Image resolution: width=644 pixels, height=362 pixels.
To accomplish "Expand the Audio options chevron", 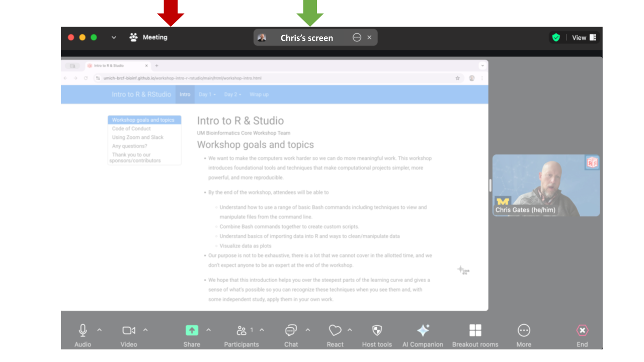I will [x=99, y=331].
